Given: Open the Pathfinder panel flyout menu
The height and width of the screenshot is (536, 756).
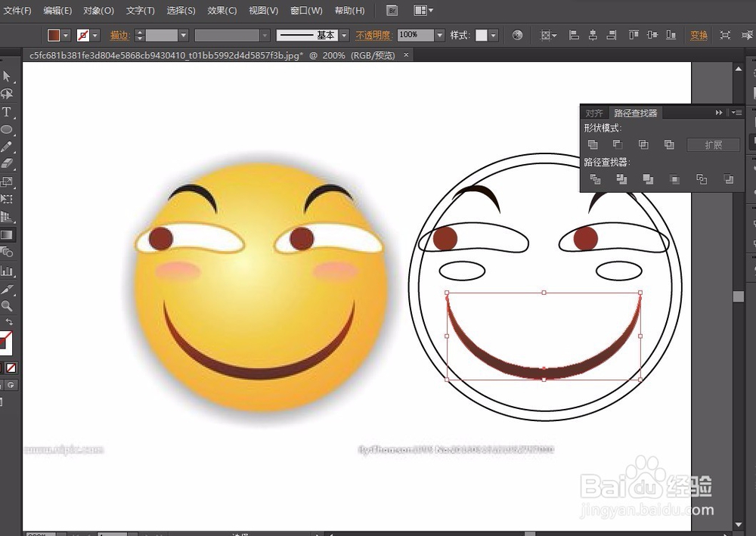Looking at the screenshot, I should click(x=737, y=113).
